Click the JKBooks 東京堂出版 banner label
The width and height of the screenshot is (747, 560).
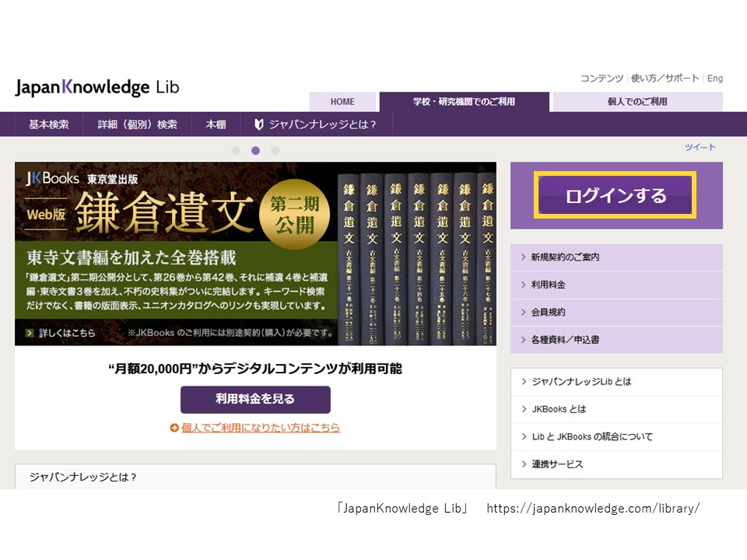pyautogui.click(x=82, y=179)
